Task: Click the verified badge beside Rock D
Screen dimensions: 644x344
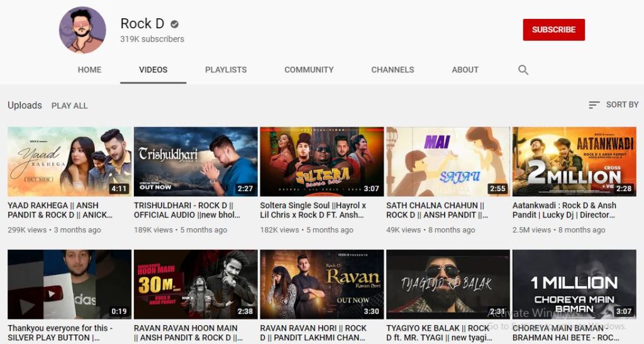Action: [x=175, y=25]
